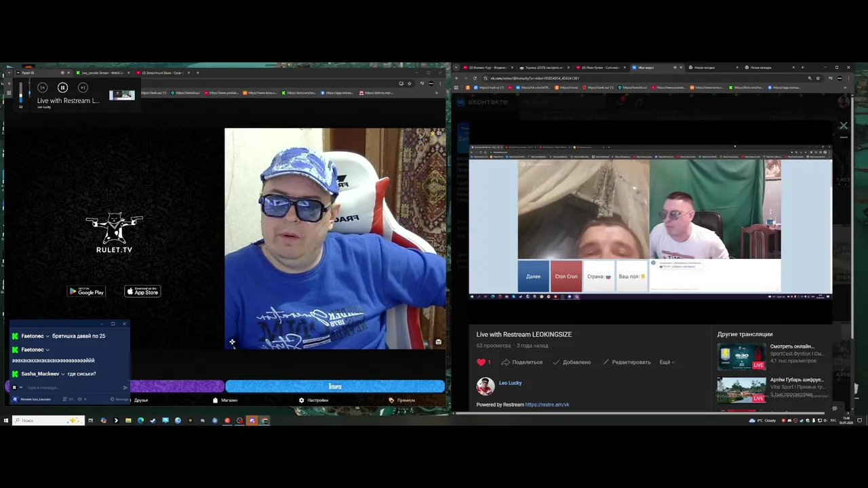Bookmark the page in the left browser
This screenshot has height=488, width=868.
click(409, 83)
